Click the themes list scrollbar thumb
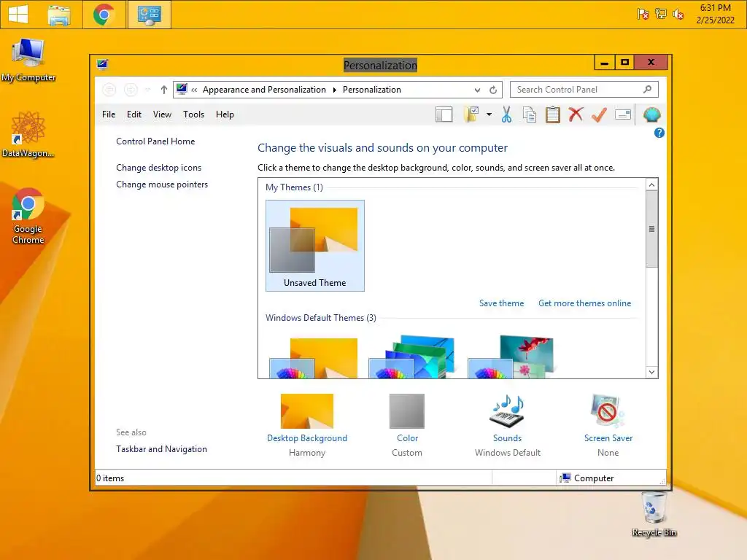Screen dimensions: 747x560 (x=651, y=229)
